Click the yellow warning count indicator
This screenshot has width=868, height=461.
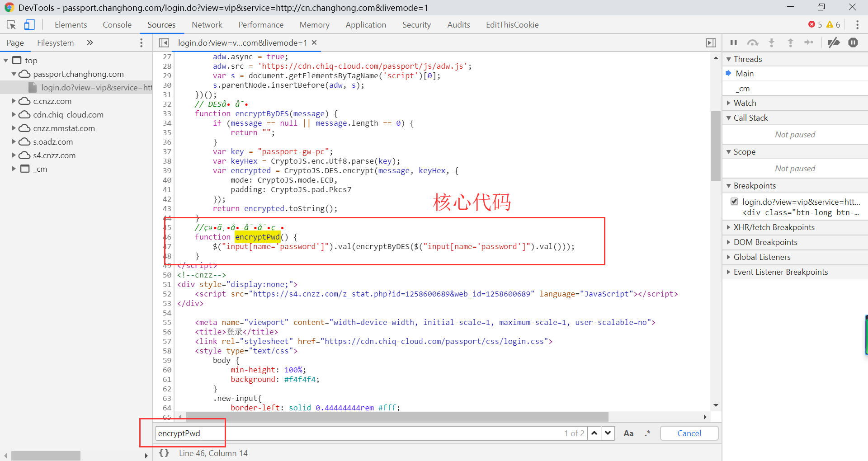click(x=833, y=24)
